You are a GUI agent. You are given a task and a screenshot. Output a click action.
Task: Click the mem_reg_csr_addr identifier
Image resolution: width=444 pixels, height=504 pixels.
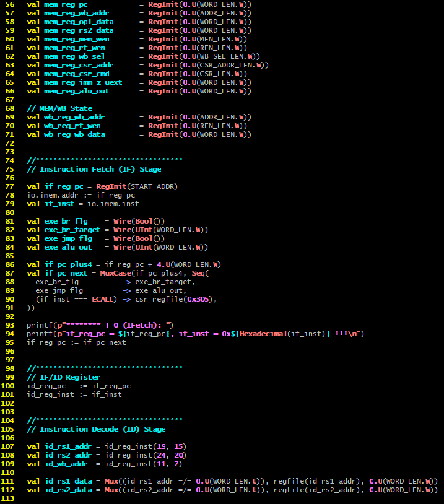(x=79, y=66)
